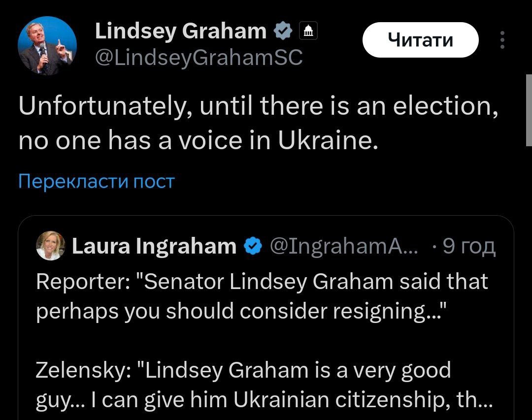Click the government building badge icon
The height and width of the screenshot is (420, 532).
(308, 32)
